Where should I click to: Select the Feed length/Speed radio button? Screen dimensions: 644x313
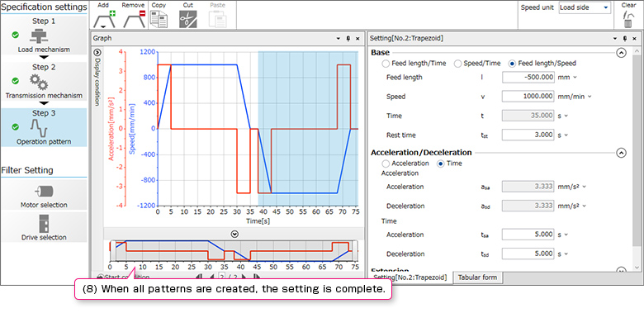click(512, 64)
